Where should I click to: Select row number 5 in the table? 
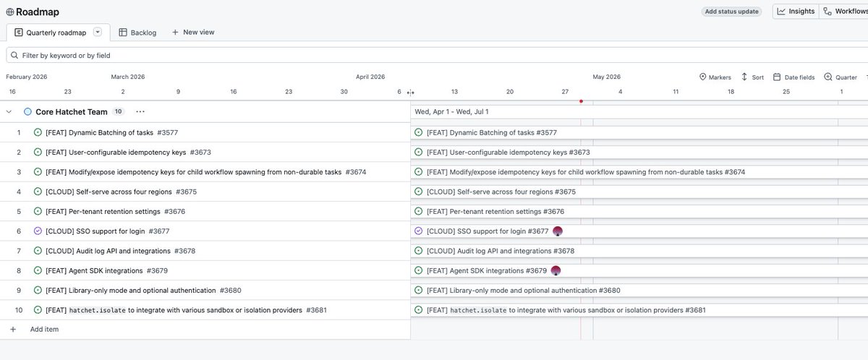pyautogui.click(x=19, y=211)
